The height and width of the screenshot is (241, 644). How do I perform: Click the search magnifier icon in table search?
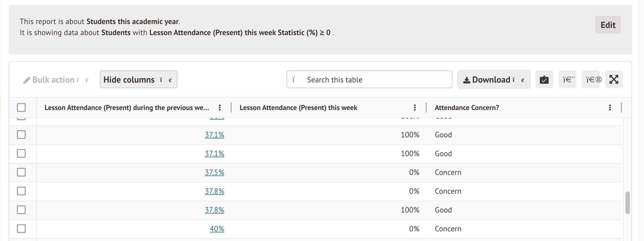pyautogui.click(x=294, y=80)
